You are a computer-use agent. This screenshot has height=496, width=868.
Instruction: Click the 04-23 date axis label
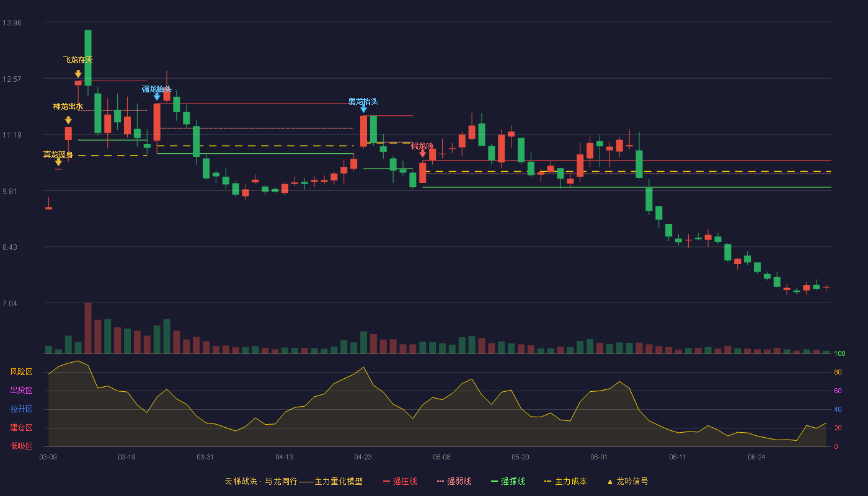pyautogui.click(x=363, y=457)
